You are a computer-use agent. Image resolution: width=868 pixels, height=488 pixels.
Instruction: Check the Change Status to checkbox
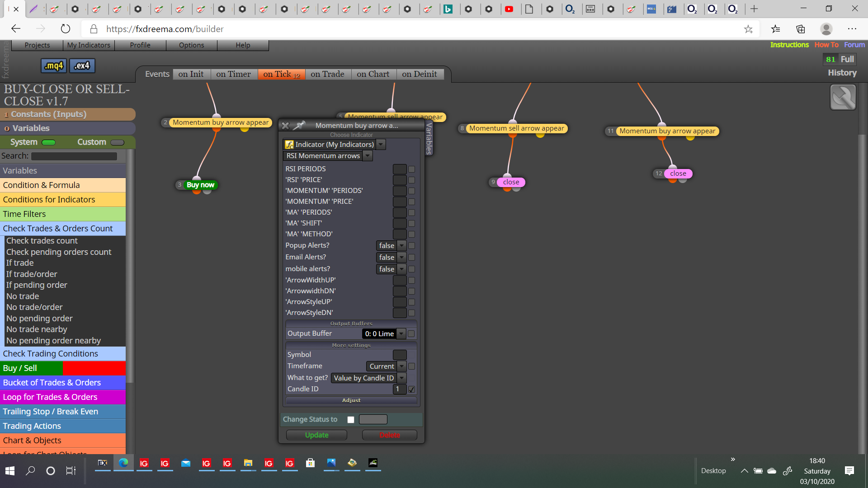351,420
